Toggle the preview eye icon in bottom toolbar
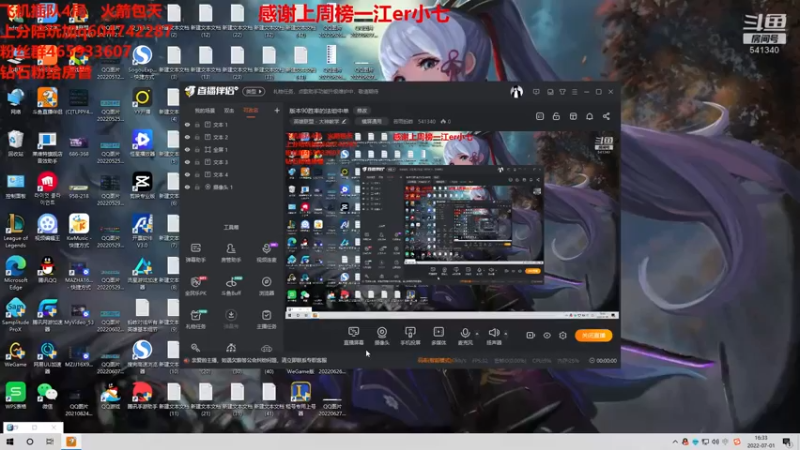The height and width of the screenshot is (450, 800). click(547, 335)
